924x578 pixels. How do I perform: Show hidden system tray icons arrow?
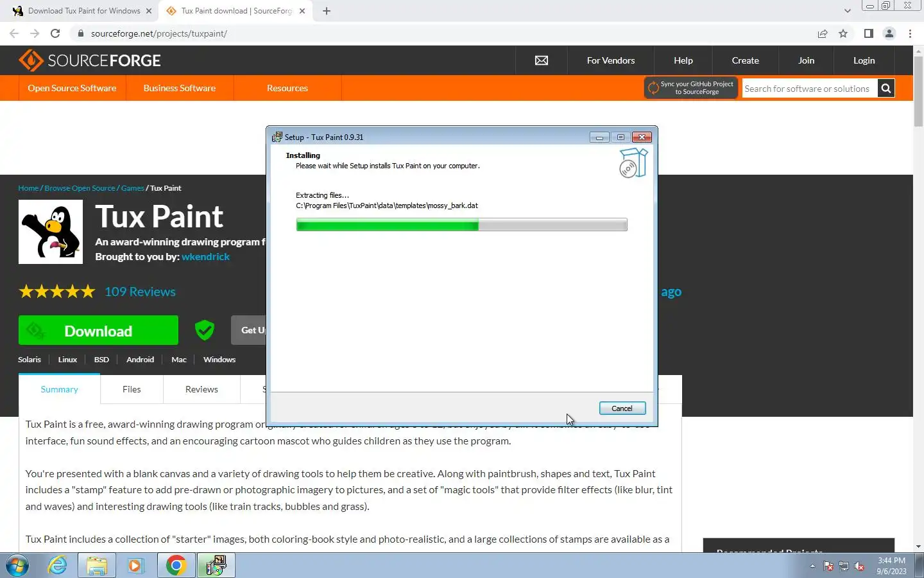pyautogui.click(x=812, y=566)
